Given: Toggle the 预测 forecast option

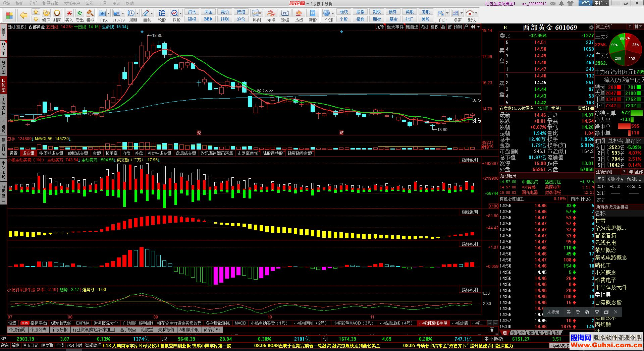Looking at the screenshot, I should pyautogui.click(x=458, y=27).
